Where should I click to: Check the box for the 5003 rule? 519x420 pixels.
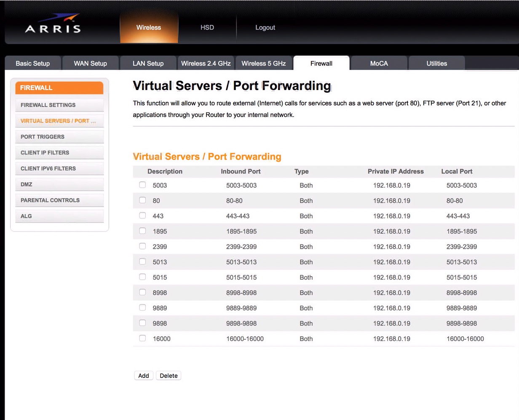[x=142, y=185]
